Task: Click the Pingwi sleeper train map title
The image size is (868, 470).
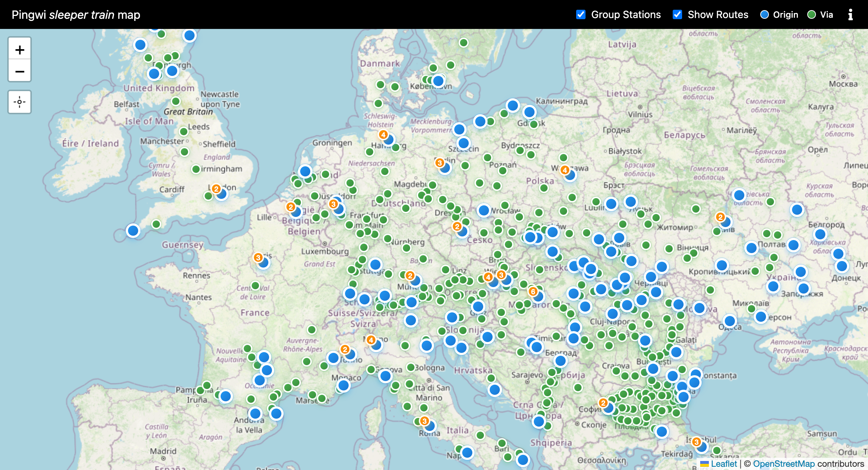Action: 76,15
